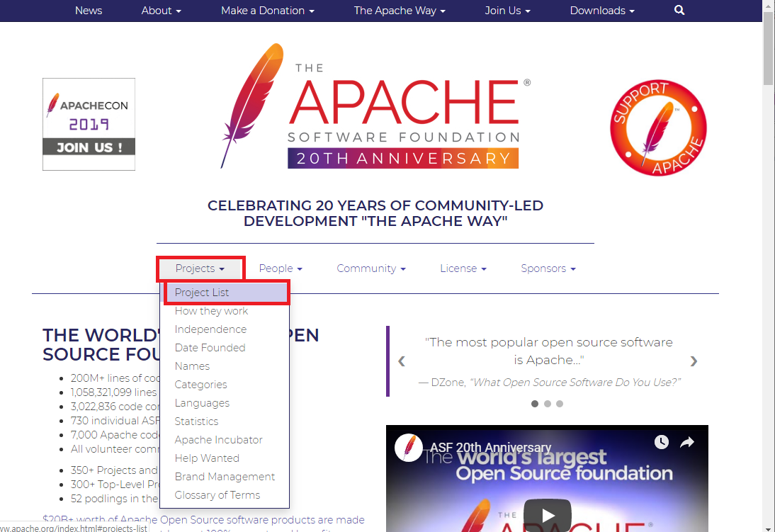Expand the License dropdown
Viewport: 775px width, 532px height.
coord(463,268)
